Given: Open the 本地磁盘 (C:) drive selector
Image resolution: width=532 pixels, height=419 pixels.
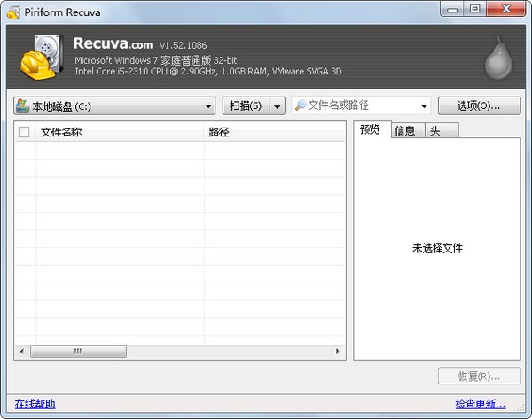Looking at the screenshot, I should (114, 106).
